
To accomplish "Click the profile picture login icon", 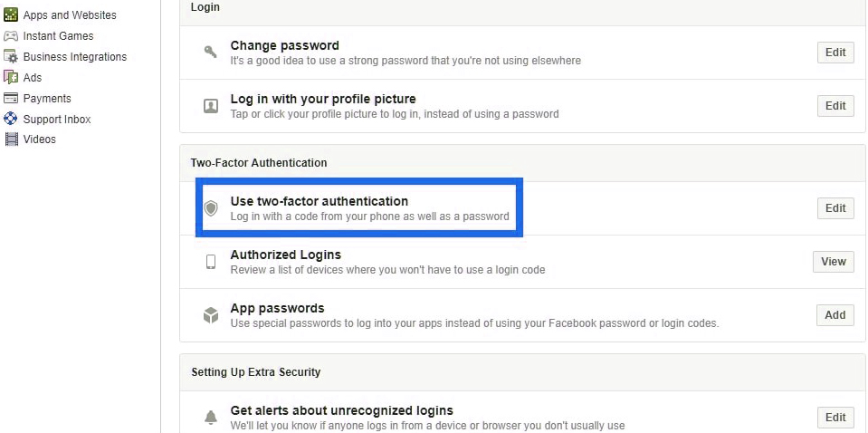I will coord(211,106).
